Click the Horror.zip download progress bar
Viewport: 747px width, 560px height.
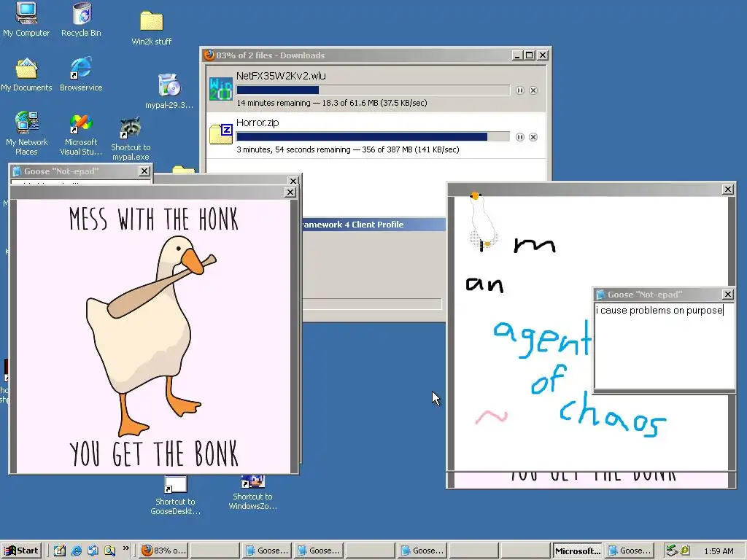[x=373, y=136]
